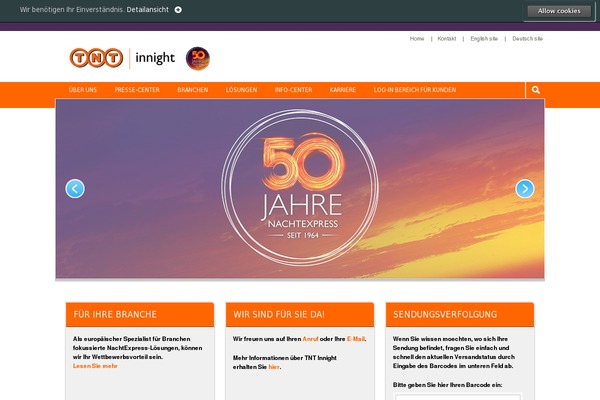600x400 pixels.
Task: Click the Für Ihre Branche heading
Action: (115, 314)
